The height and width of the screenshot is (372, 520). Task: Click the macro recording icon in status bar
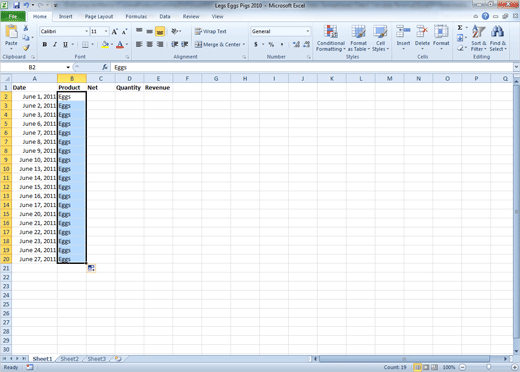(30, 367)
